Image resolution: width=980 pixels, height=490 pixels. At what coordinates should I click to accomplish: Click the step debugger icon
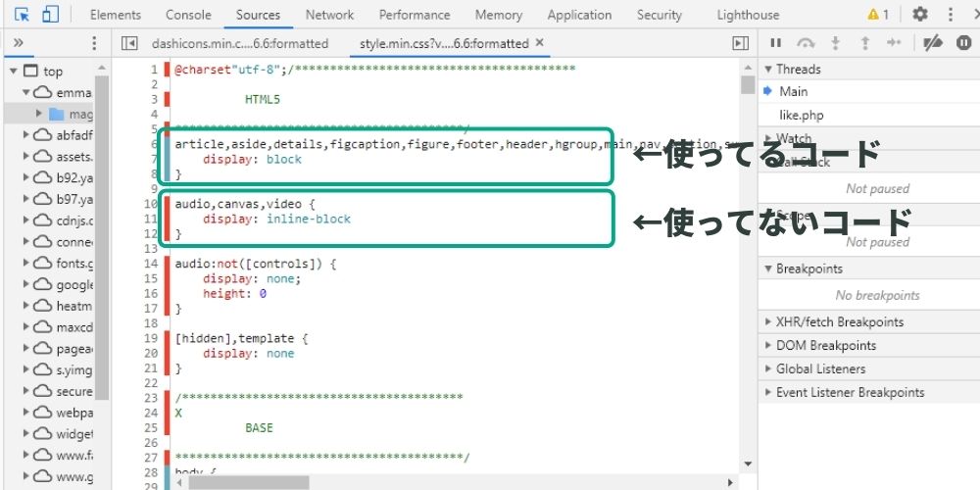895,43
